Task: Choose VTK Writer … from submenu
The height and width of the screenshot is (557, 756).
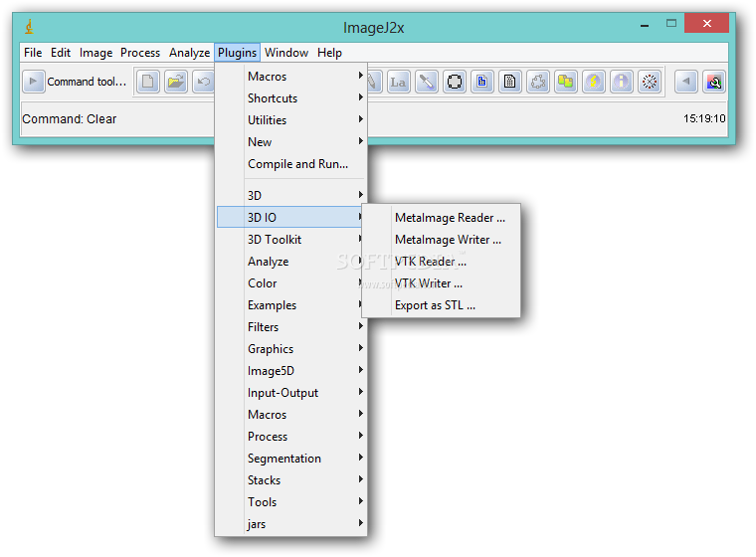Action: pyautogui.click(x=441, y=283)
